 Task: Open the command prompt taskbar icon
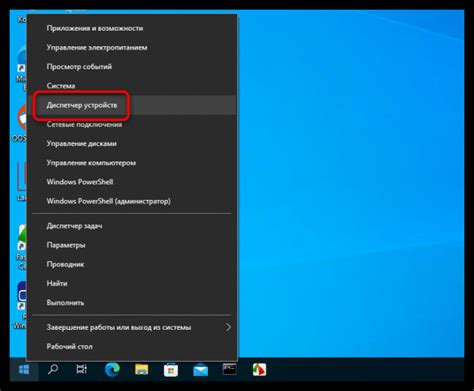[230, 369]
